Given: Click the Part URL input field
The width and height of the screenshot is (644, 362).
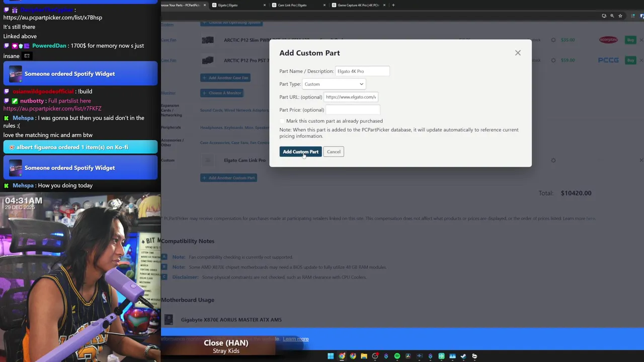Looking at the screenshot, I should pos(351,97).
